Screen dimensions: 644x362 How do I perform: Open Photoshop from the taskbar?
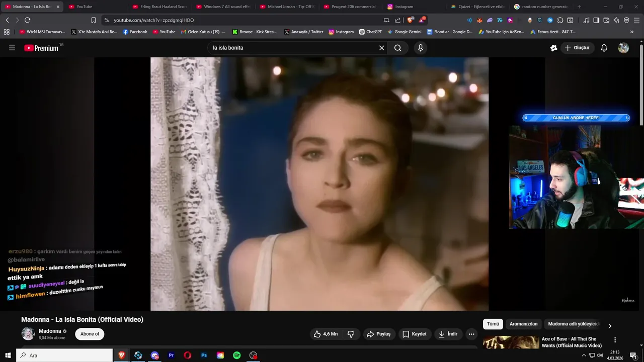[x=204, y=355]
